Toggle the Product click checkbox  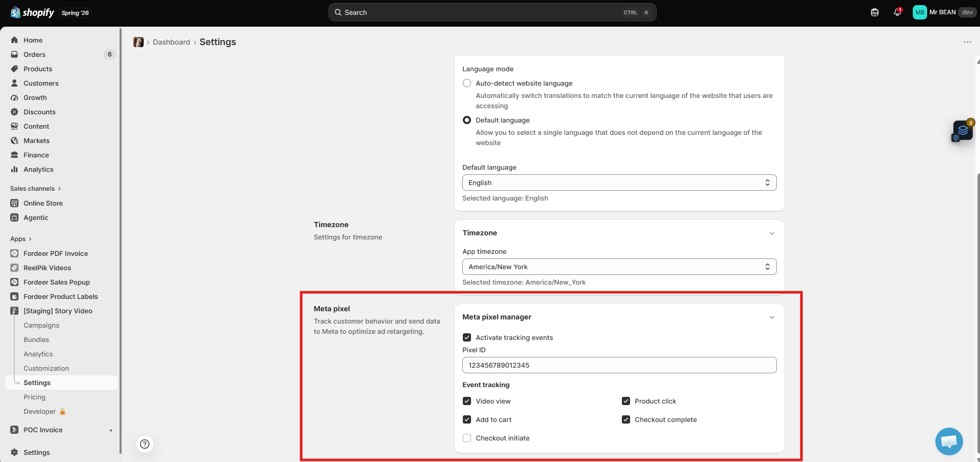(x=626, y=401)
